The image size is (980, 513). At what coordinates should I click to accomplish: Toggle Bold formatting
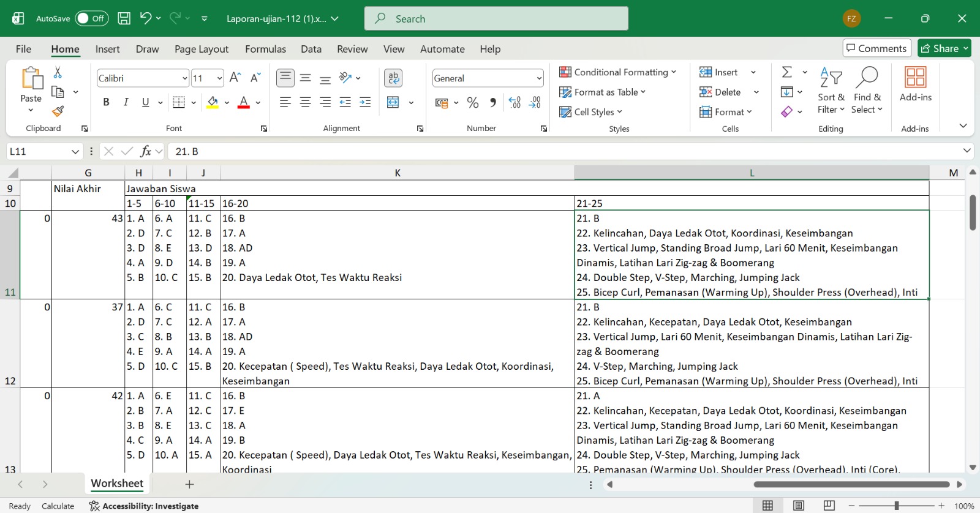coord(106,102)
